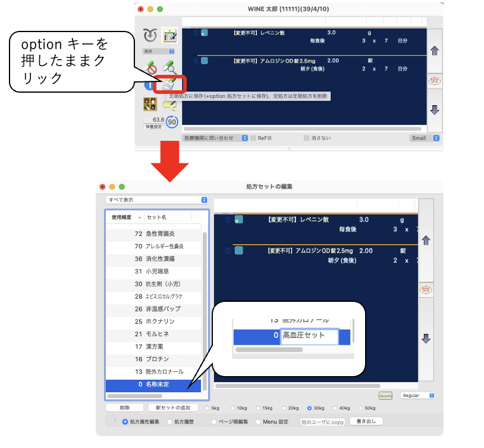Click the prohibited drug icon
Viewport: 484px width, 448px height.
tap(151, 67)
